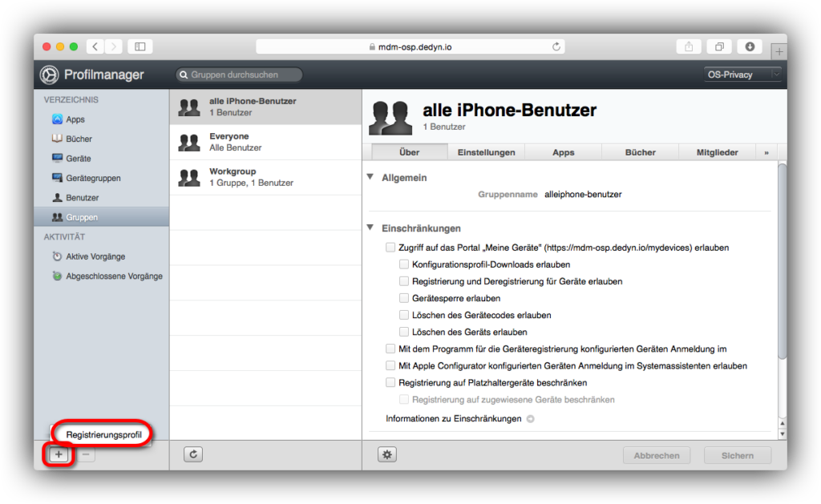This screenshot has width=821, height=504.
Task: Open Bücher in the sidebar
Action: (x=71, y=139)
